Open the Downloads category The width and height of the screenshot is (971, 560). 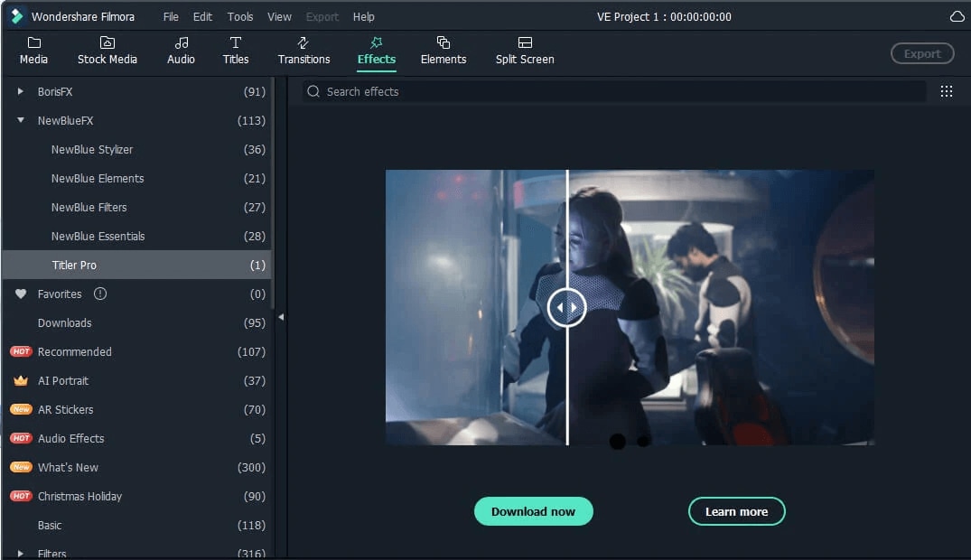[136, 322]
